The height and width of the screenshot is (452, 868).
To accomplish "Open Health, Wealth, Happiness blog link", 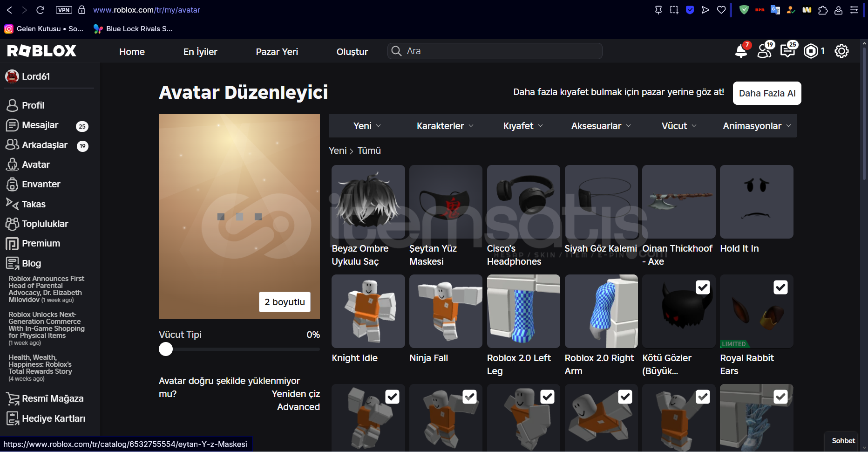I will coord(41,368).
